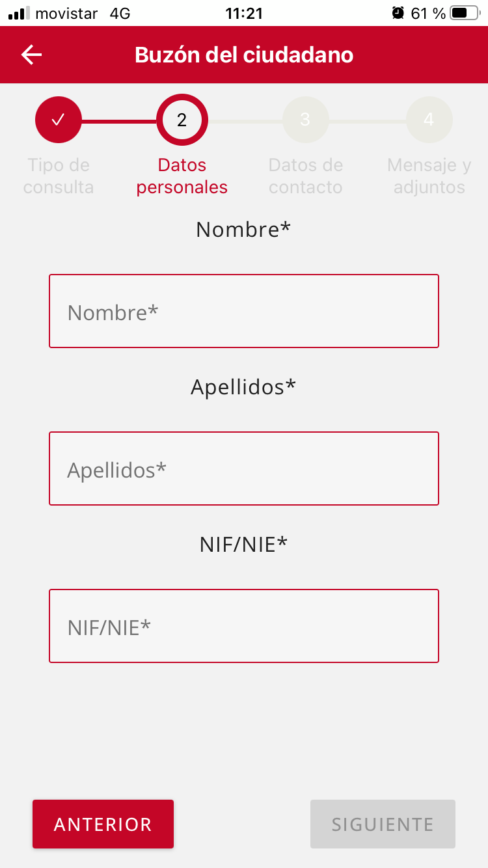Select the Tipo de consulta step label
This screenshot has width=488, height=868.
tap(58, 176)
